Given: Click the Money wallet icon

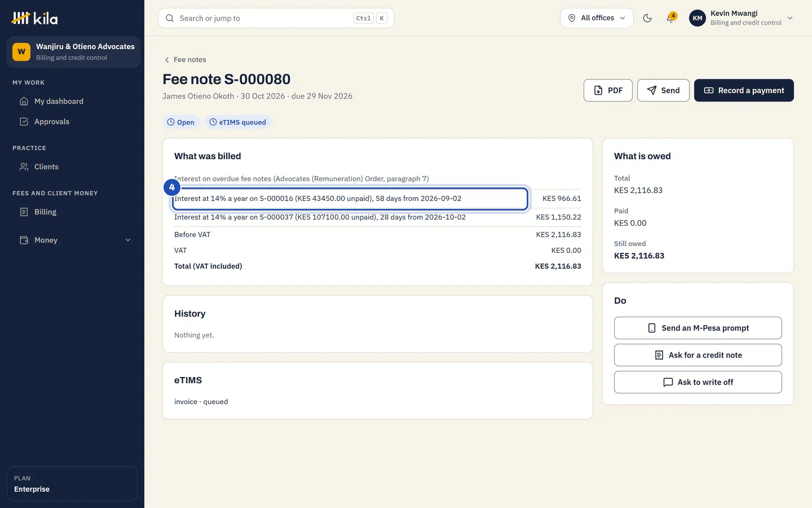Looking at the screenshot, I should coord(24,240).
